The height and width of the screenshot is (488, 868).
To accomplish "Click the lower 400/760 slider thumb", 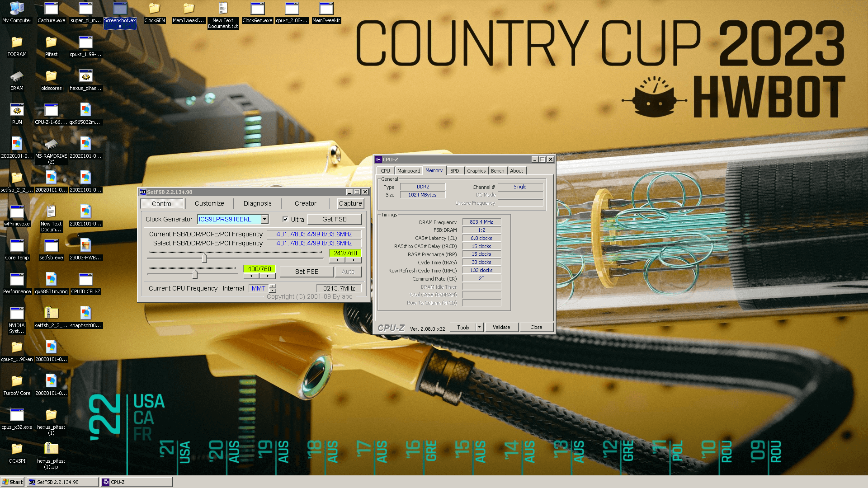I will pyautogui.click(x=195, y=274).
